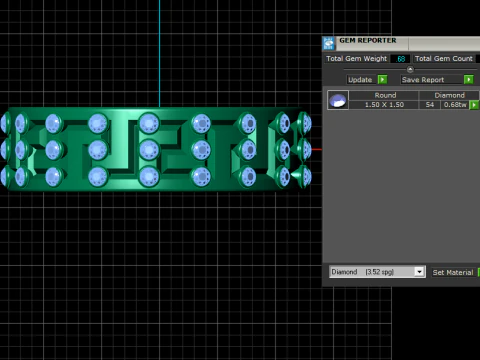Click the Save Report button label
This screenshot has width=480, height=360.
click(423, 80)
